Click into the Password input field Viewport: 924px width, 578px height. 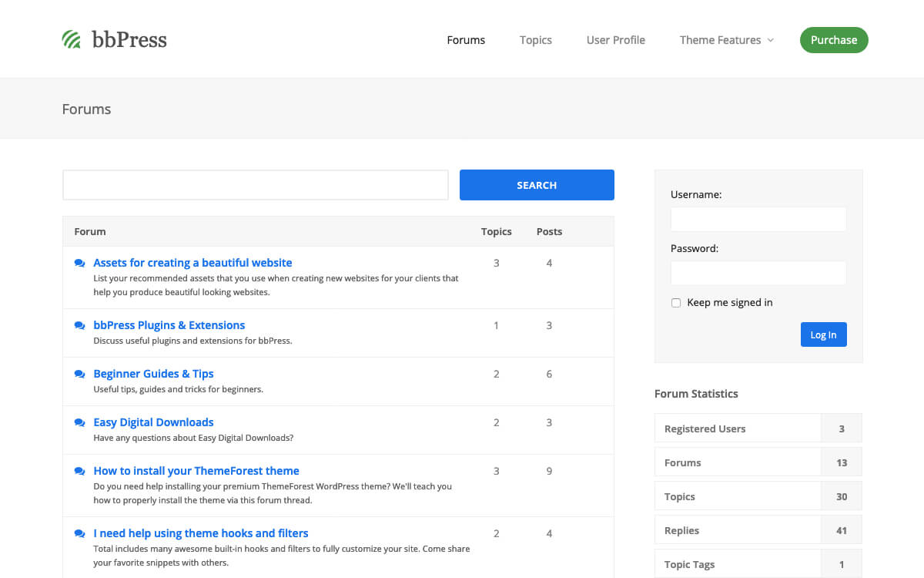758,273
